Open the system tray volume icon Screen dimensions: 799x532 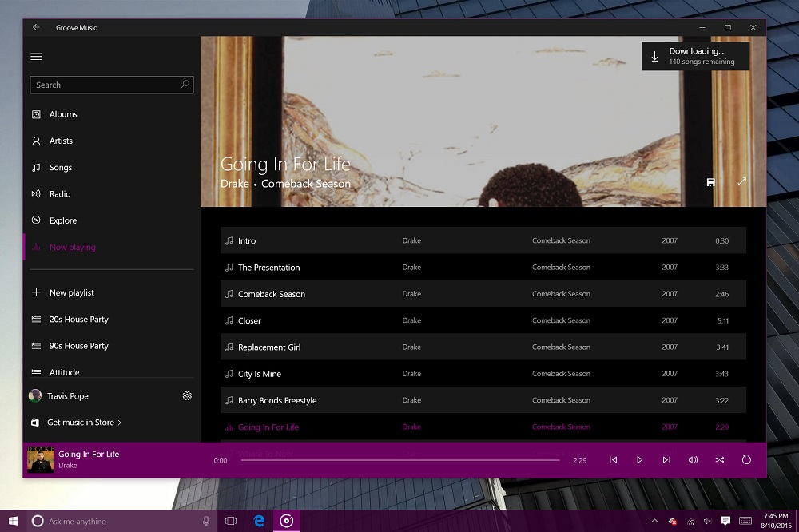[x=707, y=521]
